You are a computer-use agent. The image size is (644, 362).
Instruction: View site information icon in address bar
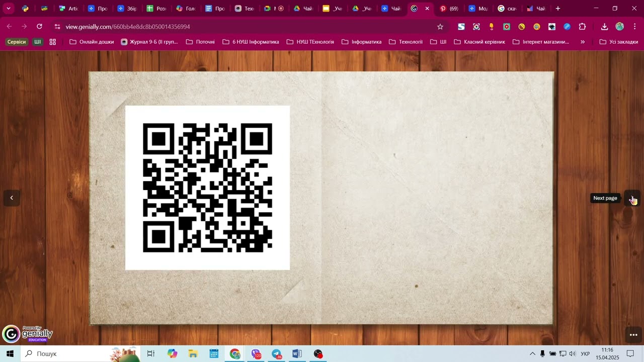[x=57, y=27]
